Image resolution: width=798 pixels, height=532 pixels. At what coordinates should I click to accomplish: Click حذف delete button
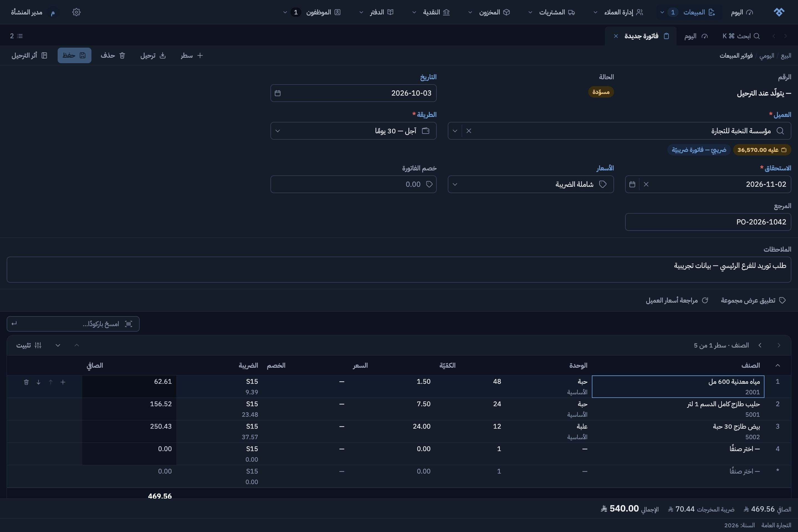coord(113,55)
